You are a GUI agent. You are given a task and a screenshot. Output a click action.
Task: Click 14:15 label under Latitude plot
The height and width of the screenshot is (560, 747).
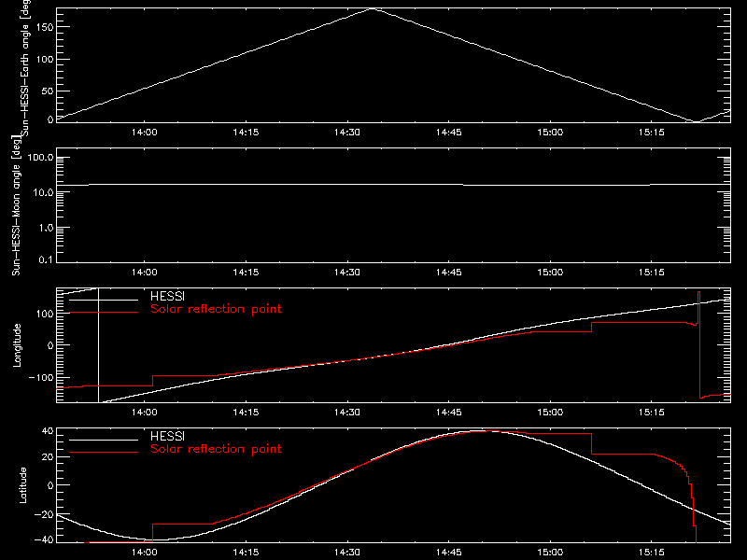246,553
